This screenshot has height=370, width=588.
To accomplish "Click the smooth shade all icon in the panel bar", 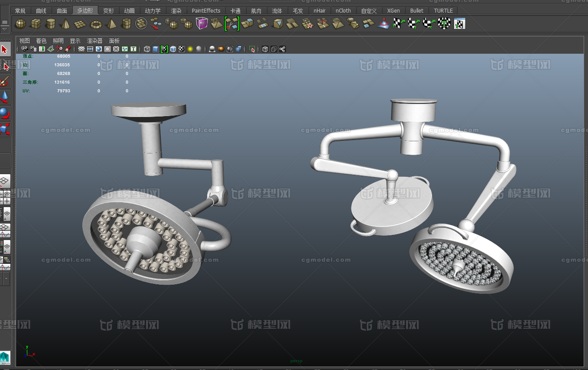I will (x=156, y=49).
